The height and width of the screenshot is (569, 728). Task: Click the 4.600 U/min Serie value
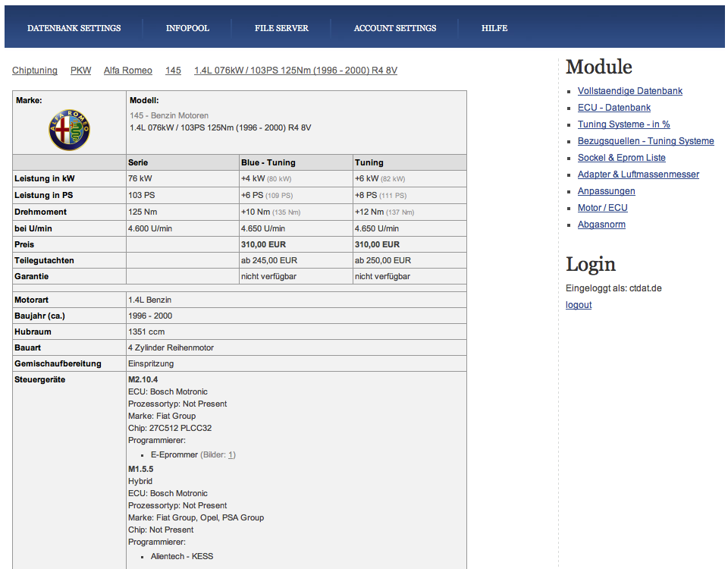click(150, 228)
